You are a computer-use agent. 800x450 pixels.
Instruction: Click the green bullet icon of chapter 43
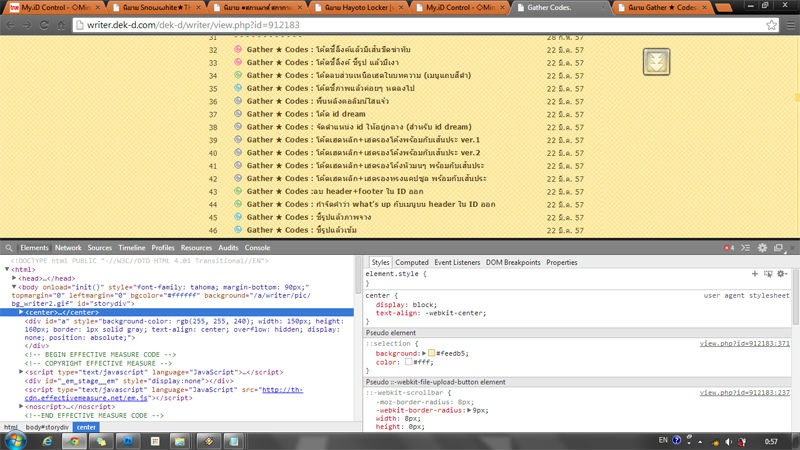[x=238, y=191]
